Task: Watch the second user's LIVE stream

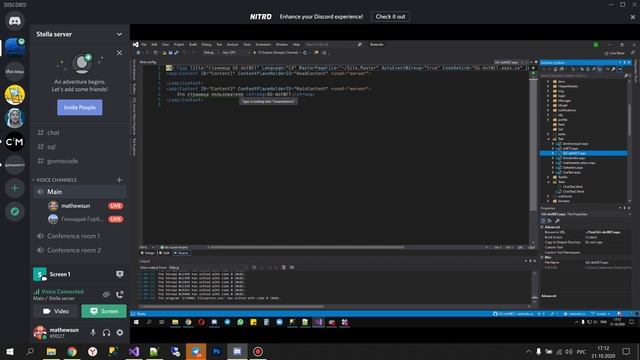Action: [115, 219]
